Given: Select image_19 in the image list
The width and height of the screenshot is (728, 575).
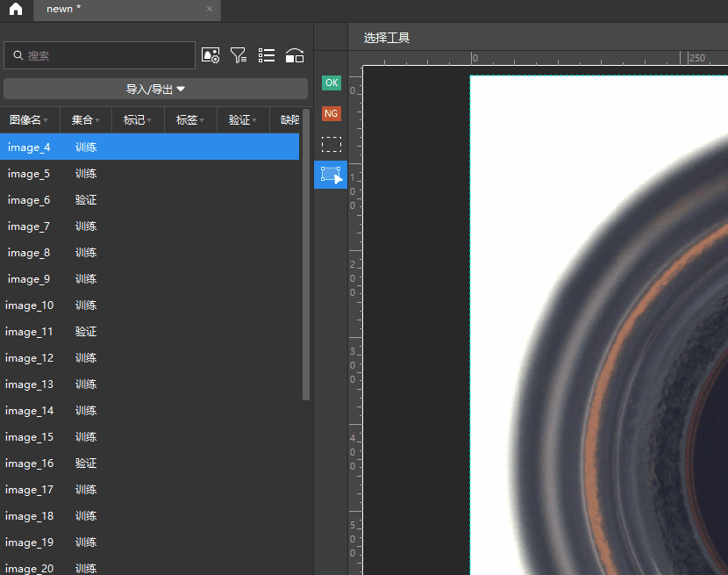Looking at the screenshot, I should pyautogui.click(x=149, y=542).
